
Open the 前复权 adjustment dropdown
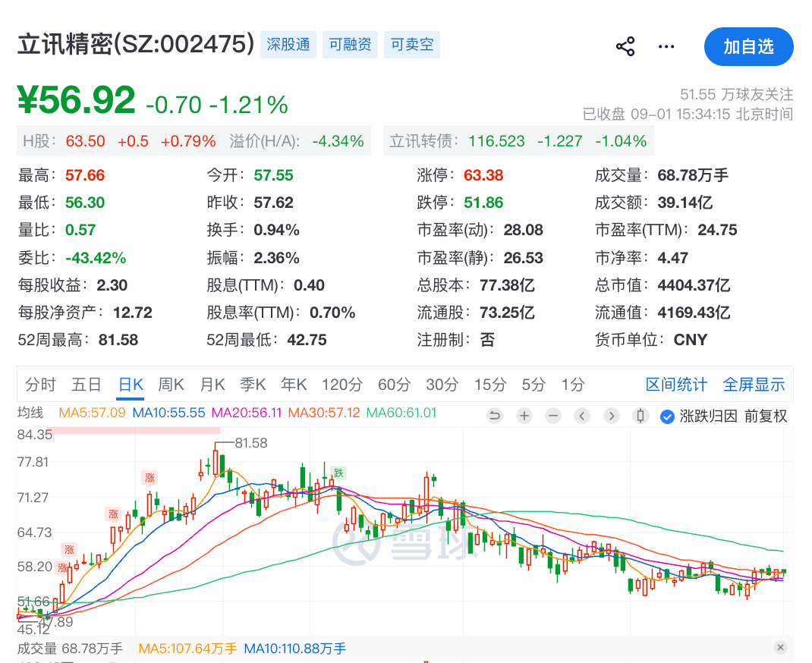[766, 416]
